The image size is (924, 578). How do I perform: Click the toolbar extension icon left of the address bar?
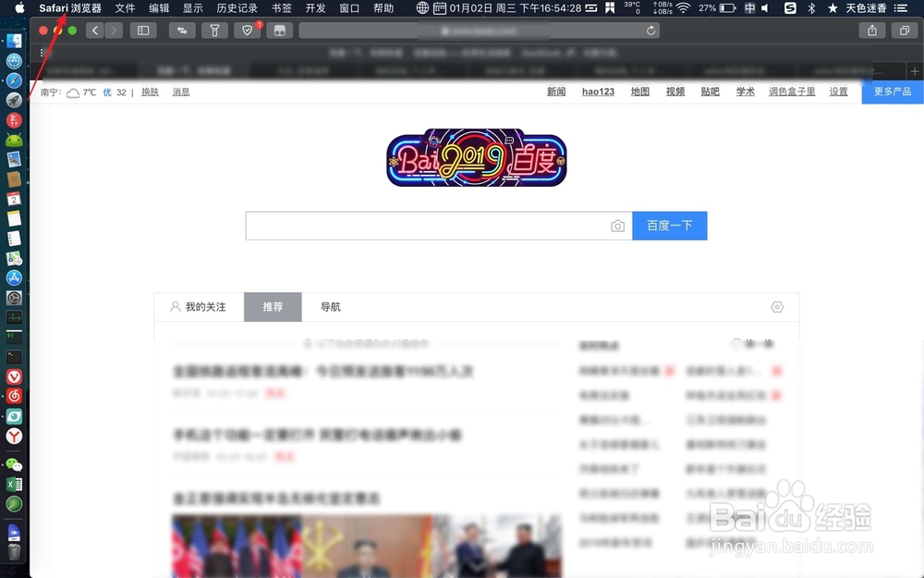coord(280,31)
